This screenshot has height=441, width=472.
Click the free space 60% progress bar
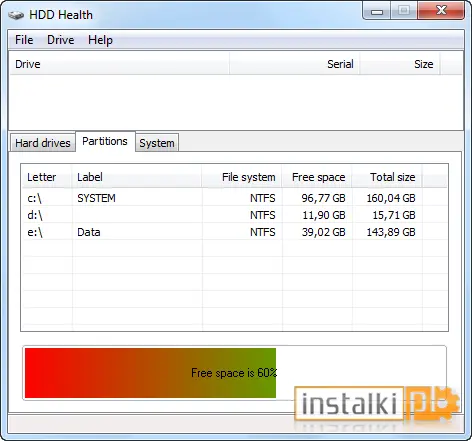(234, 373)
